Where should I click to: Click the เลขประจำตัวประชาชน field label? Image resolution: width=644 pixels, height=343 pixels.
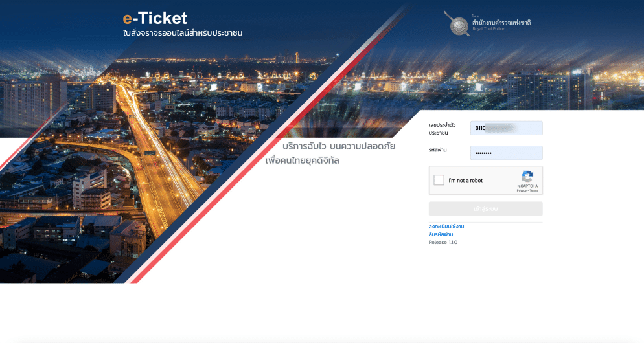click(441, 129)
